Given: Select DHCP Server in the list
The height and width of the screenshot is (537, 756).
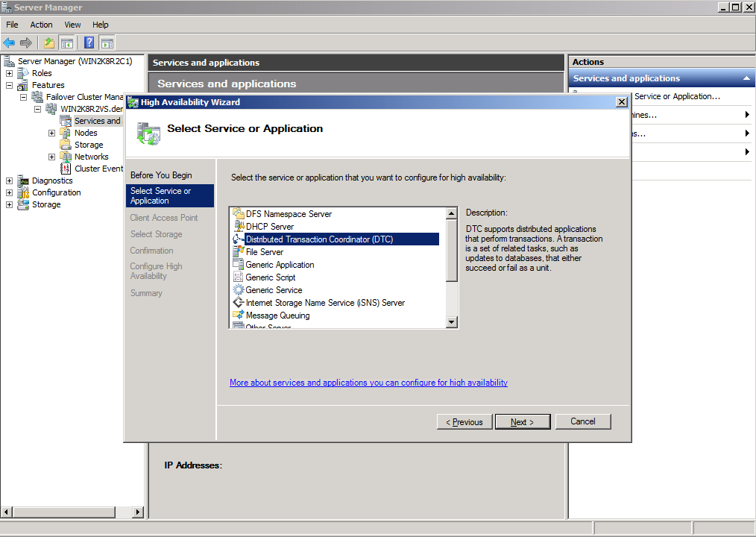Looking at the screenshot, I should pyautogui.click(x=269, y=226).
